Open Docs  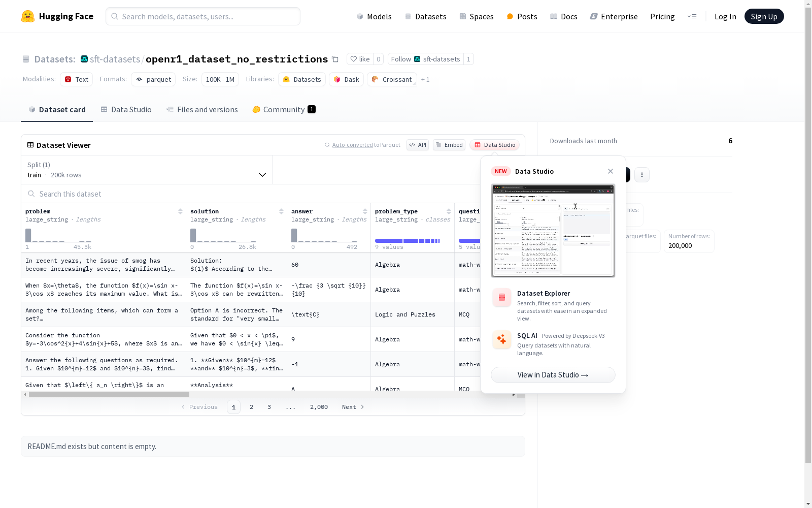[563, 16]
